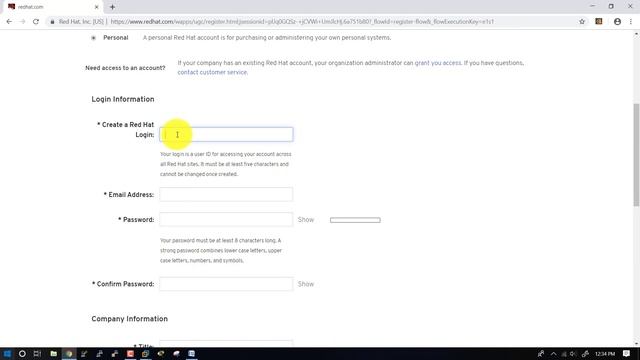Open Cortana search circle in taskbar
This screenshot has height=360, width=640.
click(x=22, y=354)
